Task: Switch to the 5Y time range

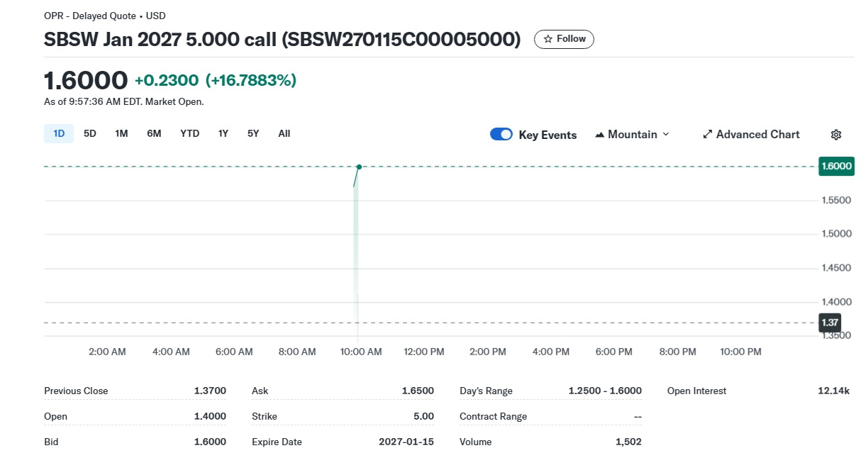Action: coord(253,133)
